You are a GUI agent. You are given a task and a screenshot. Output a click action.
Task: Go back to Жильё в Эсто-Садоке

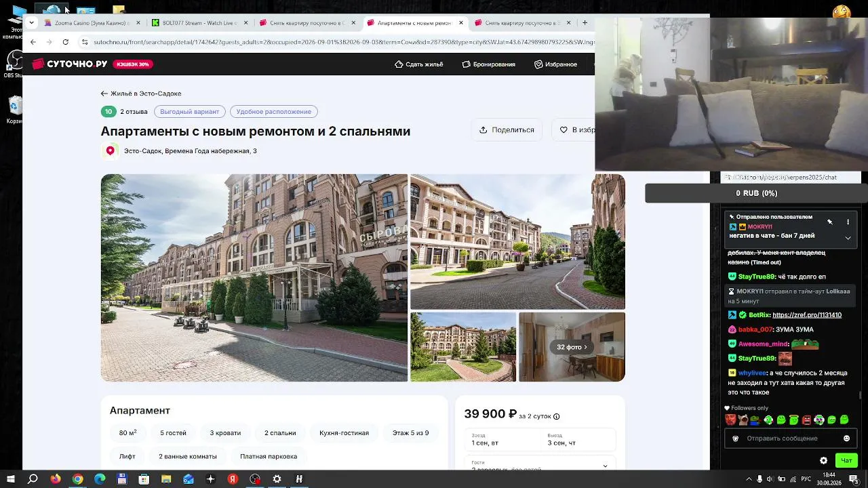[141, 94]
